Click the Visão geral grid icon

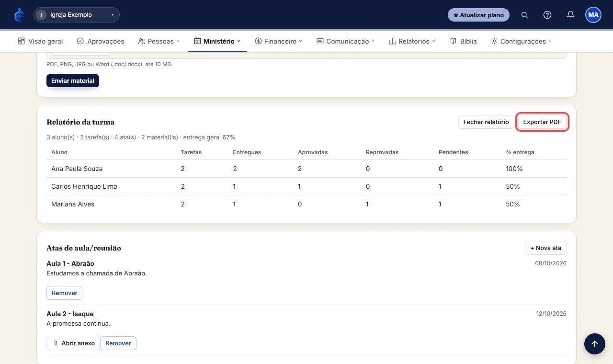click(x=21, y=41)
